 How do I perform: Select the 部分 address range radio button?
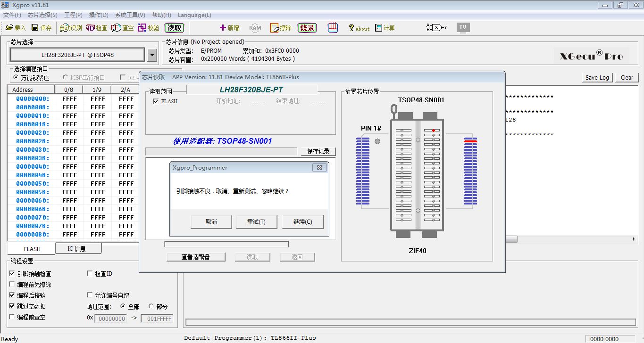pos(151,306)
